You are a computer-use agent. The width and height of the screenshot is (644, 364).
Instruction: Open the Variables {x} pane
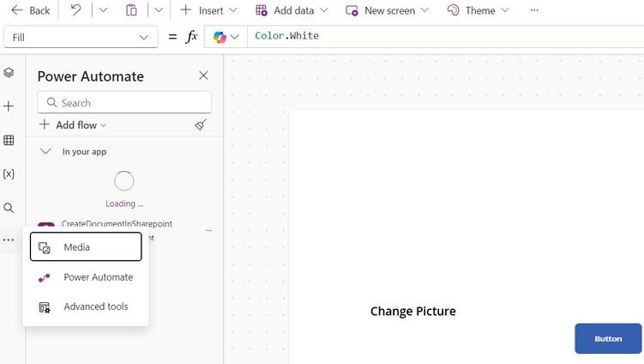click(9, 174)
